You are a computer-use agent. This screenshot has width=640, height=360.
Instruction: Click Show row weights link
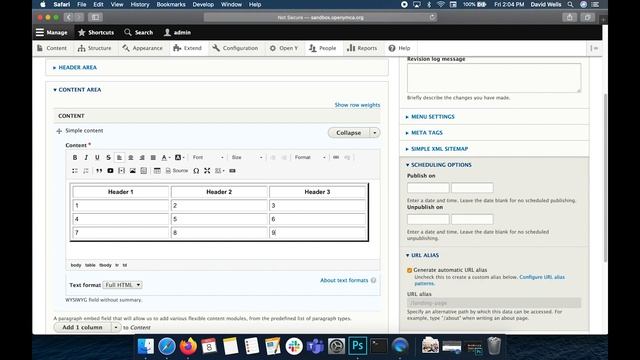click(357, 105)
